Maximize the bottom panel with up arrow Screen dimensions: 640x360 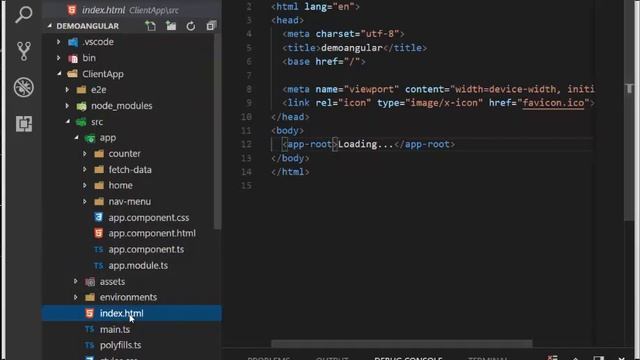coord(576,358)
